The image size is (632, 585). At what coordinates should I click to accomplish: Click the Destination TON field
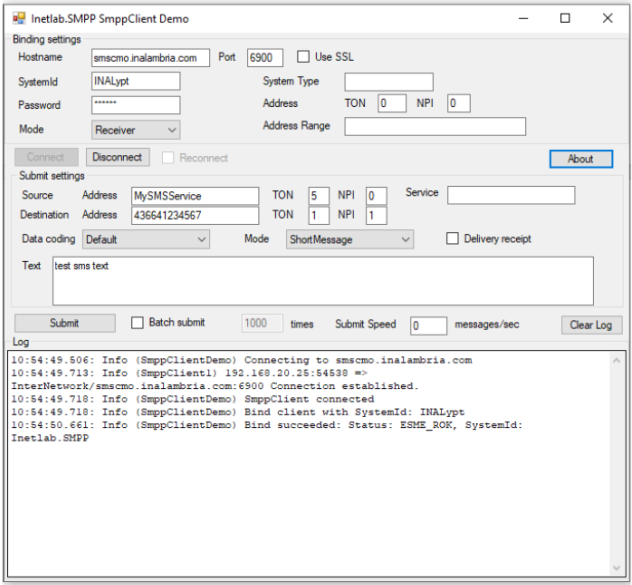[319, 215]
